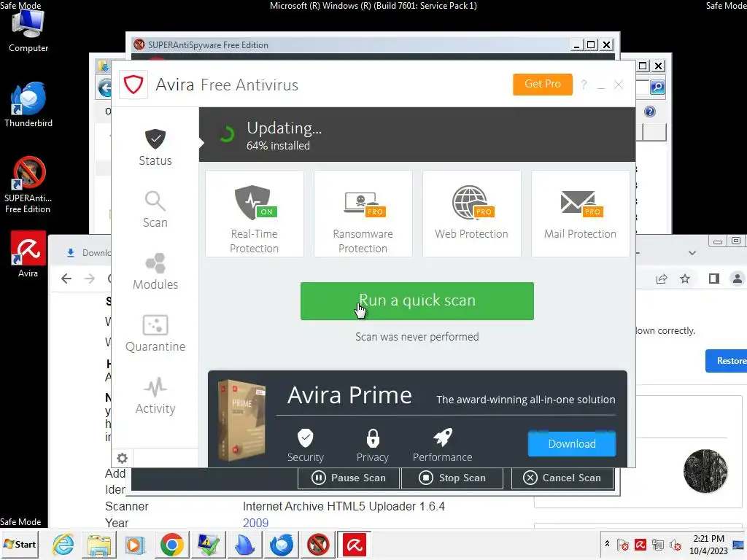Click the Start button
This screenshot has height=560, width=747.
pos(20,544)
